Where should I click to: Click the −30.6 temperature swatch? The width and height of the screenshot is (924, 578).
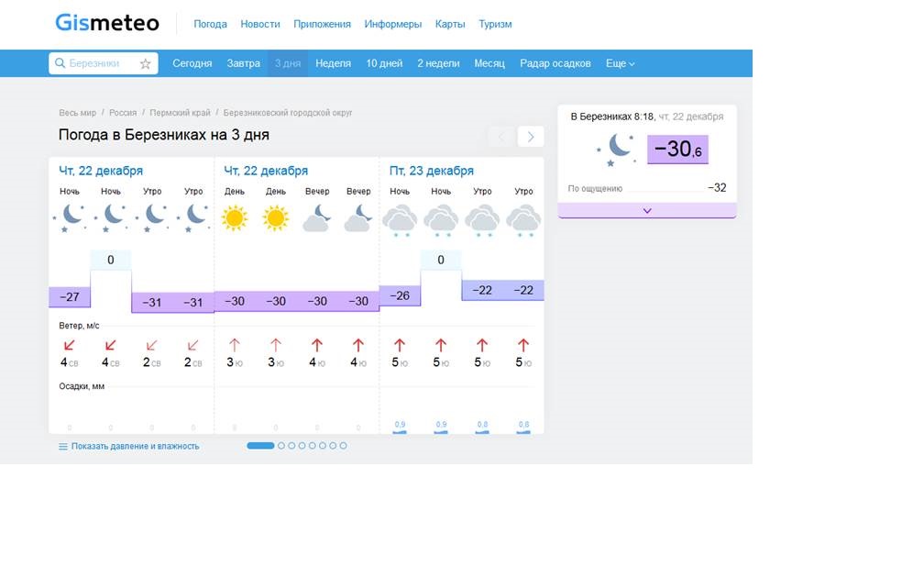[x=677, y=149]
